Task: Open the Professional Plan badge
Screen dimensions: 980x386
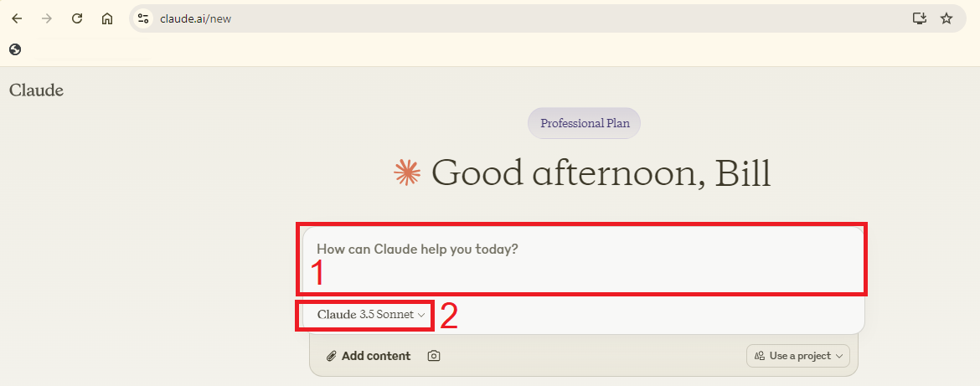Action: point(584,123)
